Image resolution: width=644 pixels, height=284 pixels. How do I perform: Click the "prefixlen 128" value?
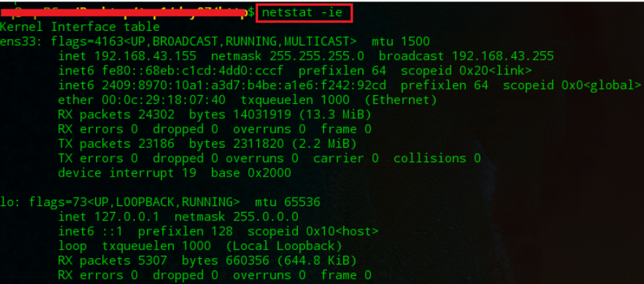[185, 231]
